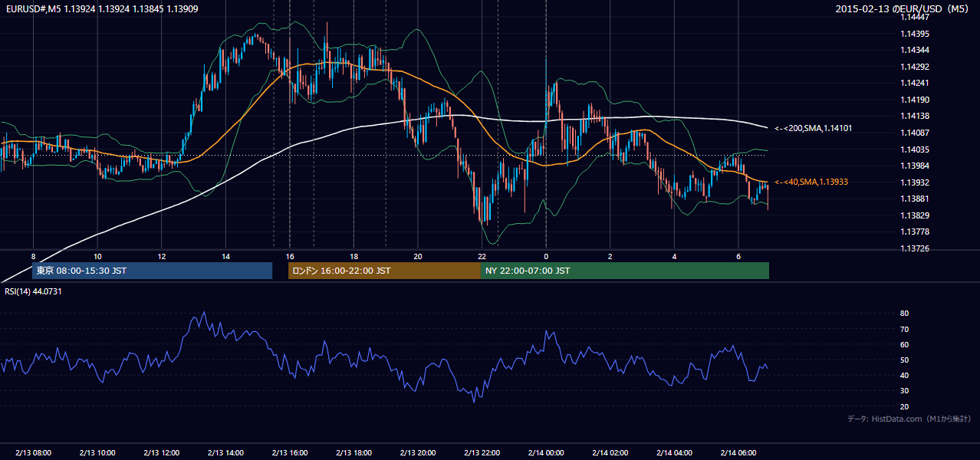980x460 pixels.
Task: Click price axis value 1.13778
Action: tap(916, 232)
